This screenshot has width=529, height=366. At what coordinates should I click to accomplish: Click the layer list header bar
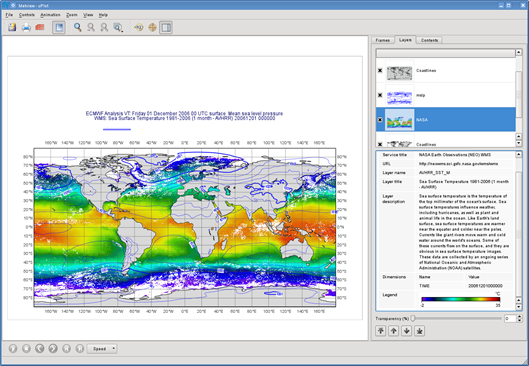pyautogui.click(x=446, y=53)
